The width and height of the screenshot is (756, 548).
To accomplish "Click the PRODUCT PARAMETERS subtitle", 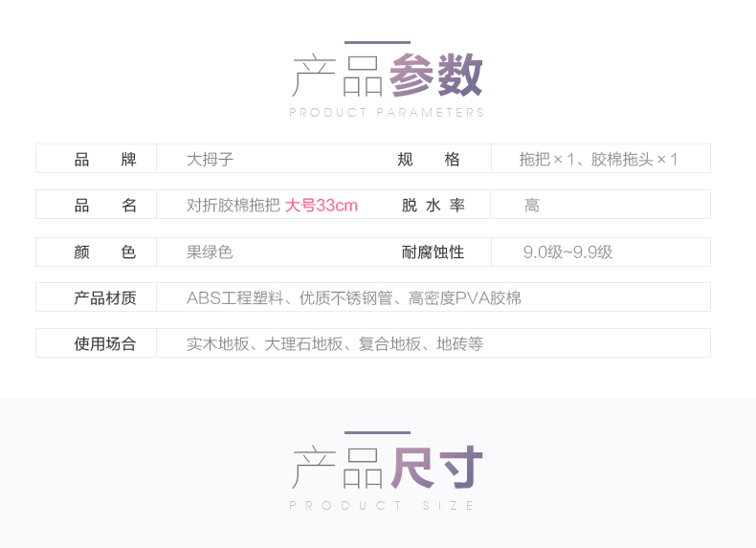I will tap(387, 113).
